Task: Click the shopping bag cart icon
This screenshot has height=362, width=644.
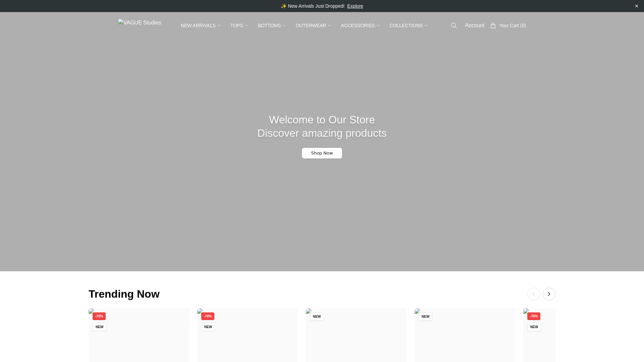Action: [493, 25]
